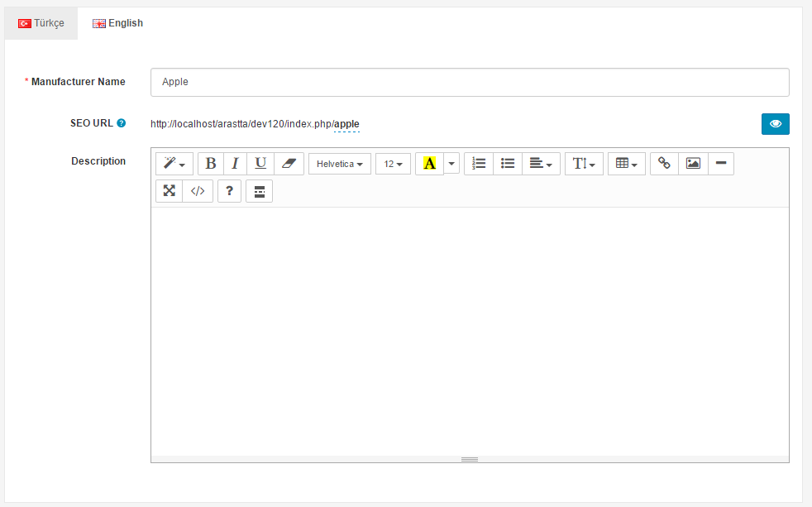Viewport: 812px width, 507px height.
Task: Apply Italic formatting in editor
Action: point(235,164)
